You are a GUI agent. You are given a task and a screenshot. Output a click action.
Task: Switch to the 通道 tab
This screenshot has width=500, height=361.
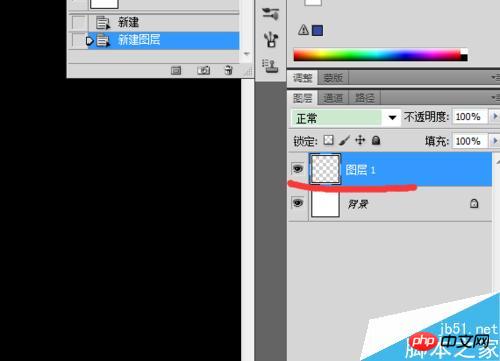point(333,98)
